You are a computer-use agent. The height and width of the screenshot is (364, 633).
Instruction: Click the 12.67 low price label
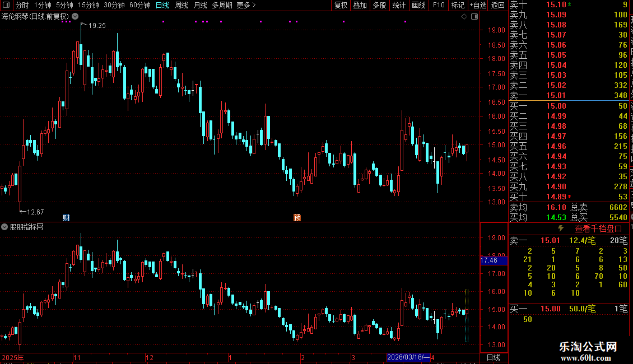[35, 212]
